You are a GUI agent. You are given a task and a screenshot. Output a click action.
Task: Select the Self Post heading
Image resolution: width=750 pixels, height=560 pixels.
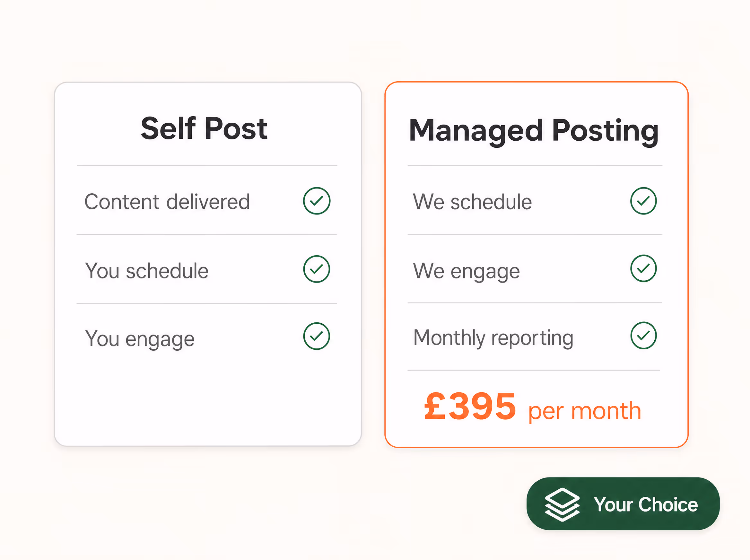204,128
